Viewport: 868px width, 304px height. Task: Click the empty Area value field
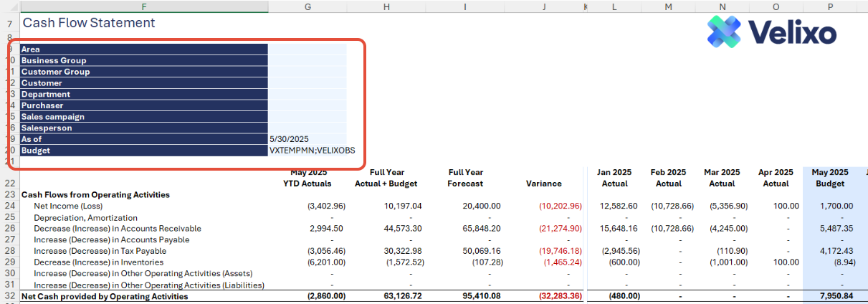pos(307,49)
